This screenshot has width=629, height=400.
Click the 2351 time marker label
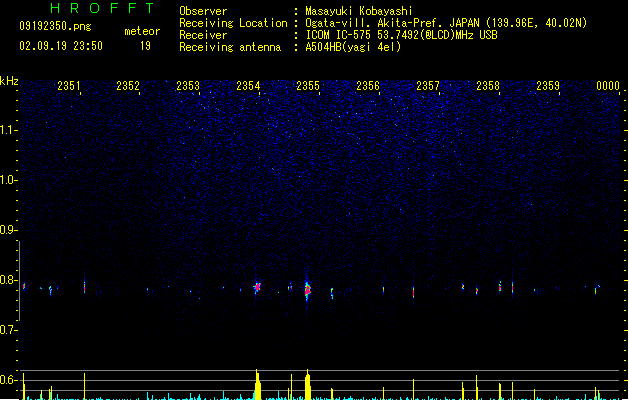pos(69,86)
